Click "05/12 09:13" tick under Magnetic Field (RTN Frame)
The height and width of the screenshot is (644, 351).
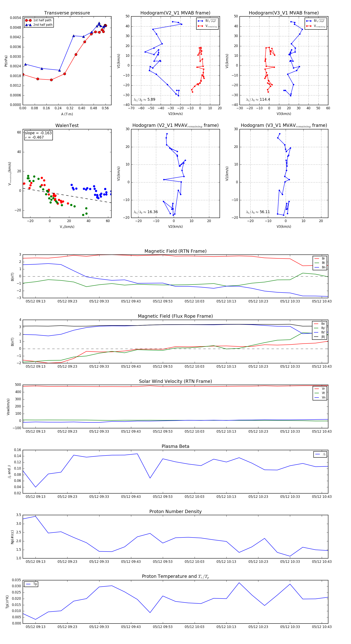click(35, 301)
